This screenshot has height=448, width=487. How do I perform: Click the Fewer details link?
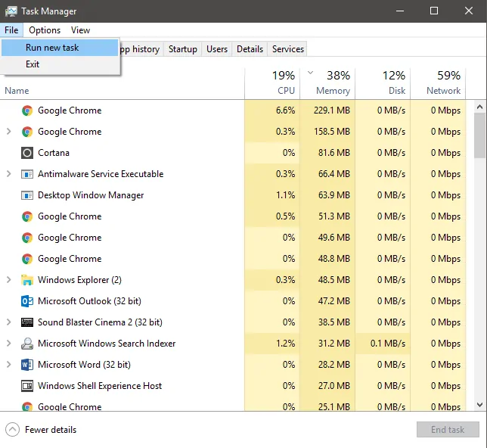51,430
